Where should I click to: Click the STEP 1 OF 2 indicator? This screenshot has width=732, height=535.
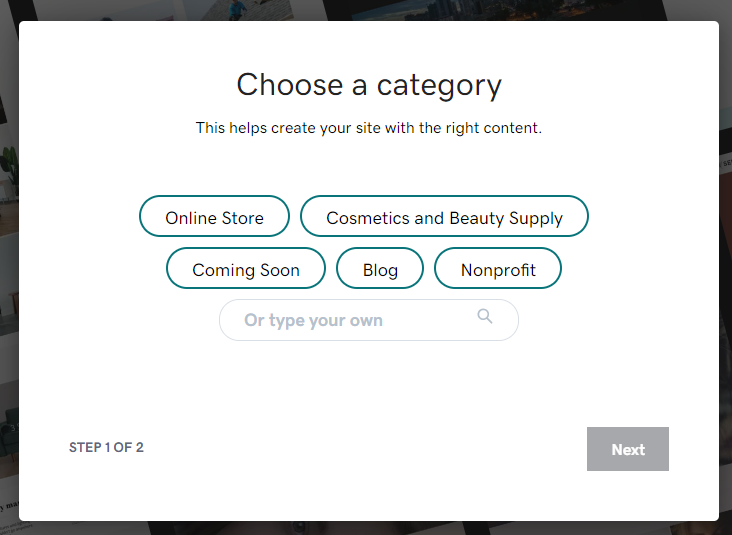point(106,447)
